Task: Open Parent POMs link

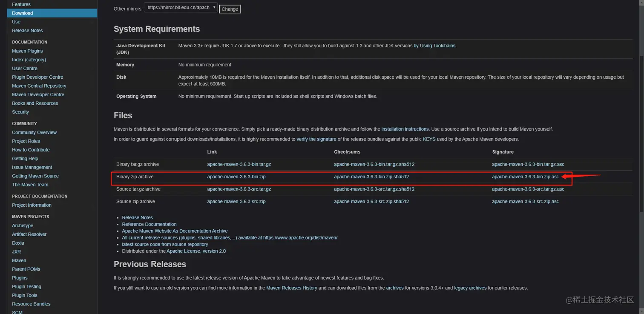Action: tap(26, 269)
